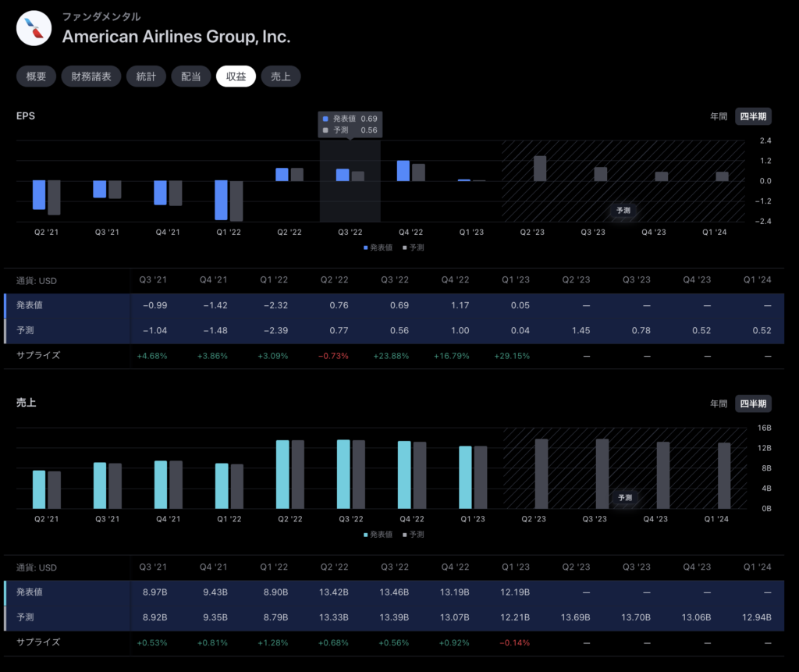Click the Q4 '22 blue EPS bar

403,171
